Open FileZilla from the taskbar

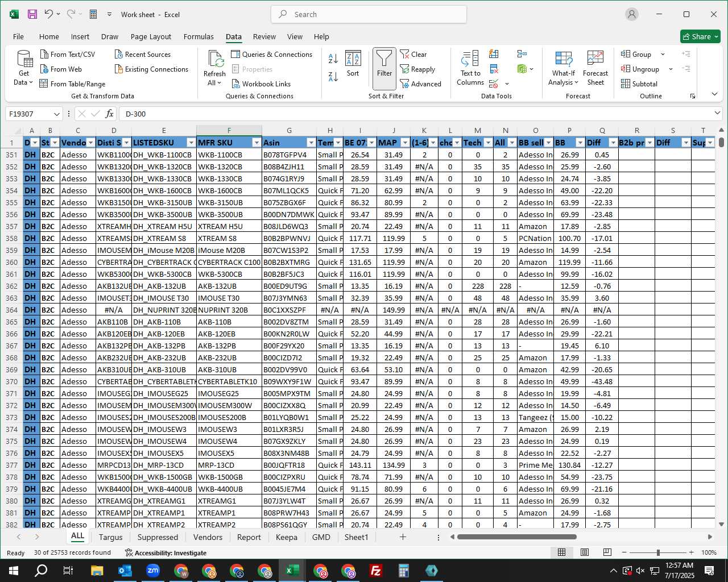click(376, 570)
